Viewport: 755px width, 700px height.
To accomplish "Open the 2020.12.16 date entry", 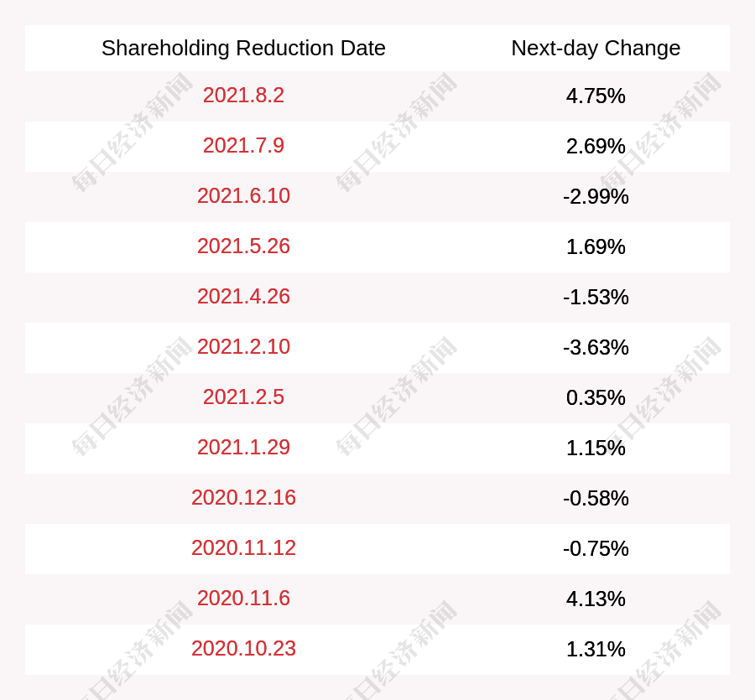I will tap(243, 498).
